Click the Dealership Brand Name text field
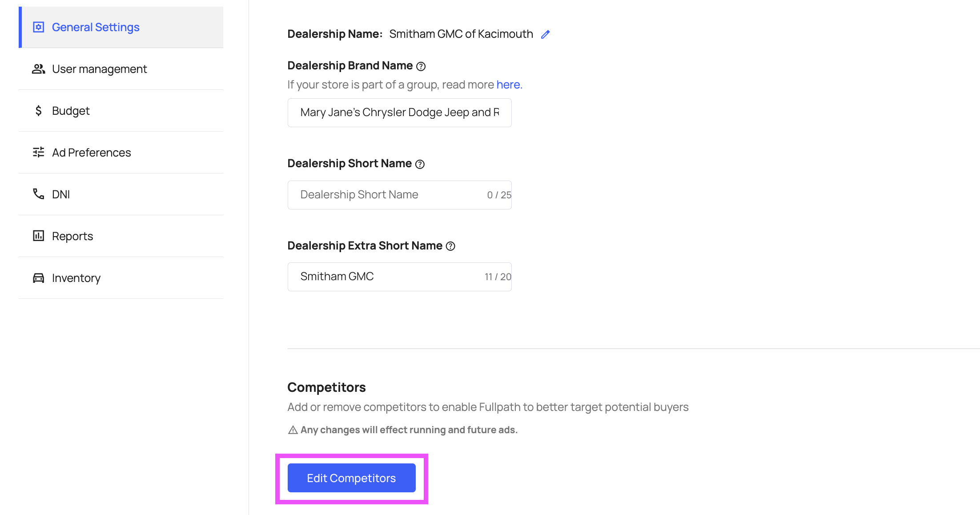The height and width of the screenshot is (515, 980). pyautogui.click(x=399, y=113)
